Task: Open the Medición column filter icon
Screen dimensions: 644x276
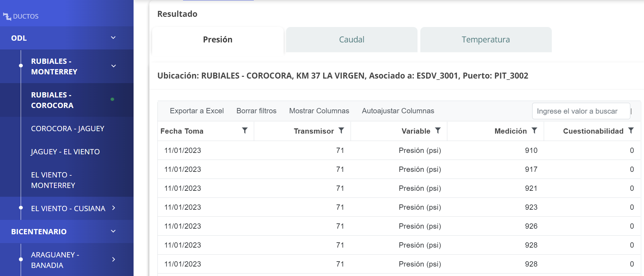Action: (x=534, y=130)
